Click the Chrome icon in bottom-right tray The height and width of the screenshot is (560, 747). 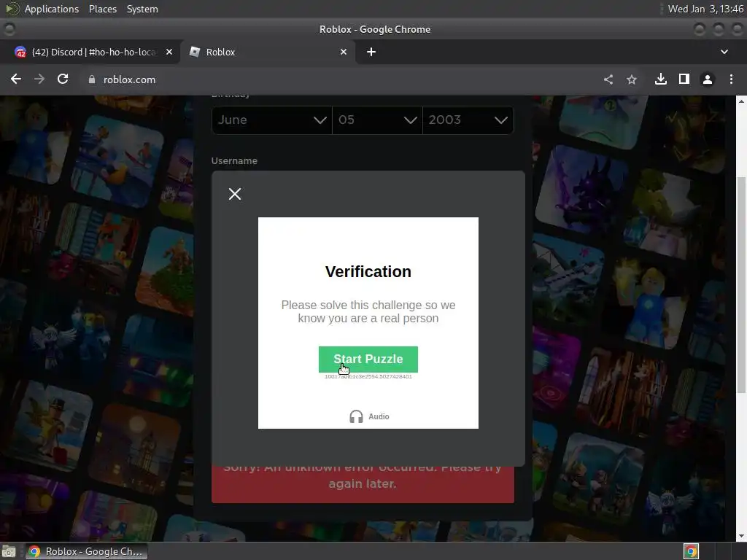pyautogui.click(x=691, y=551)
